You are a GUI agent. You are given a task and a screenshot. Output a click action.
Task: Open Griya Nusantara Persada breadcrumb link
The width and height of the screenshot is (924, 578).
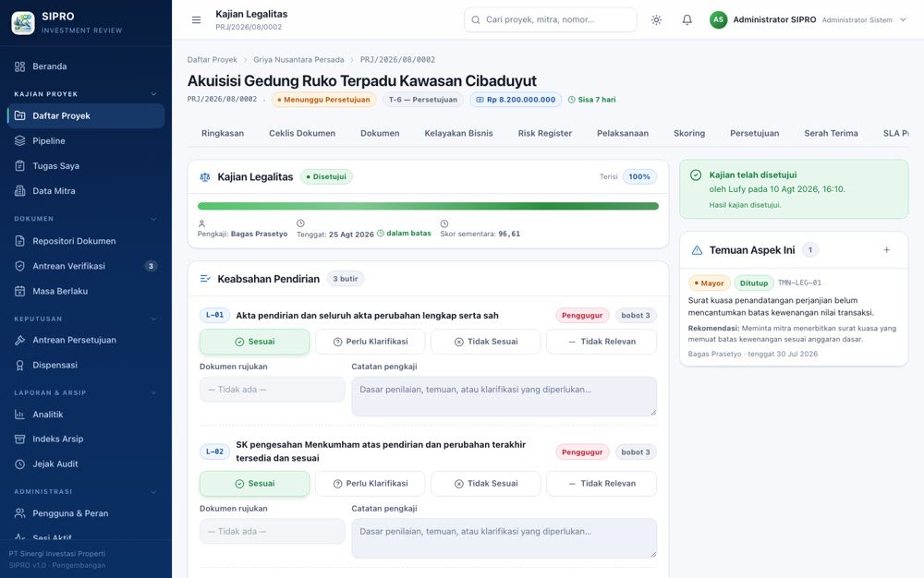click(x=298, y=59)
